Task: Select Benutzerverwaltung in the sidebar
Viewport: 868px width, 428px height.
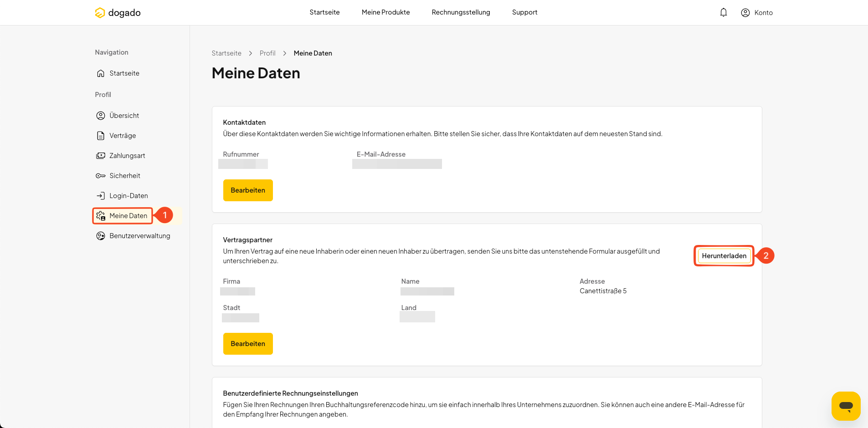Action: coord(140,236)
